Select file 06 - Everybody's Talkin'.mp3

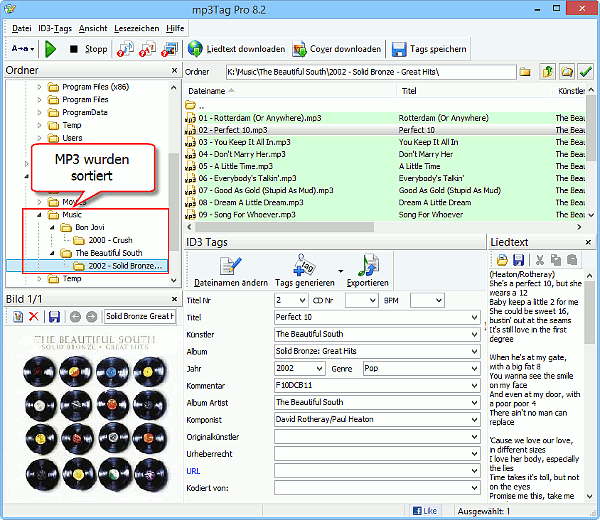coord(247,178)
